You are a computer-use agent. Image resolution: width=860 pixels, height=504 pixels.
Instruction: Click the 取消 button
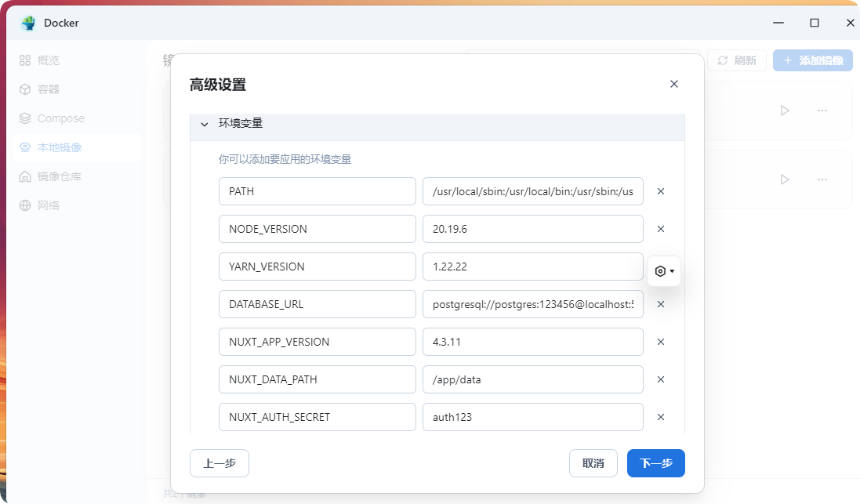click(593, 463)
